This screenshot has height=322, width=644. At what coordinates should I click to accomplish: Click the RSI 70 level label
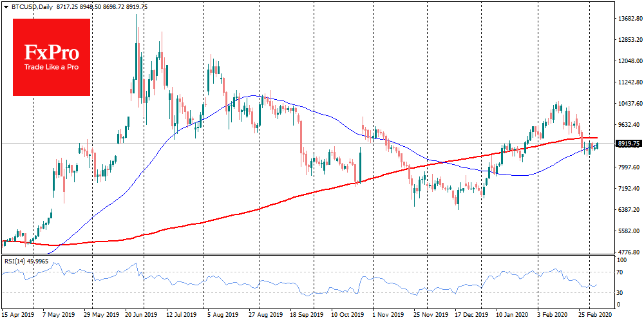pos(621,273)
